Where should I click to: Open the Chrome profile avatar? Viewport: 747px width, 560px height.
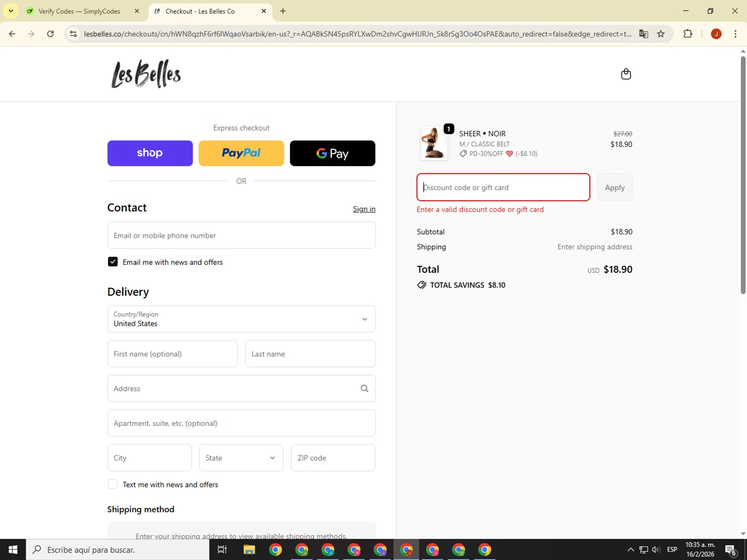[716, 34]
